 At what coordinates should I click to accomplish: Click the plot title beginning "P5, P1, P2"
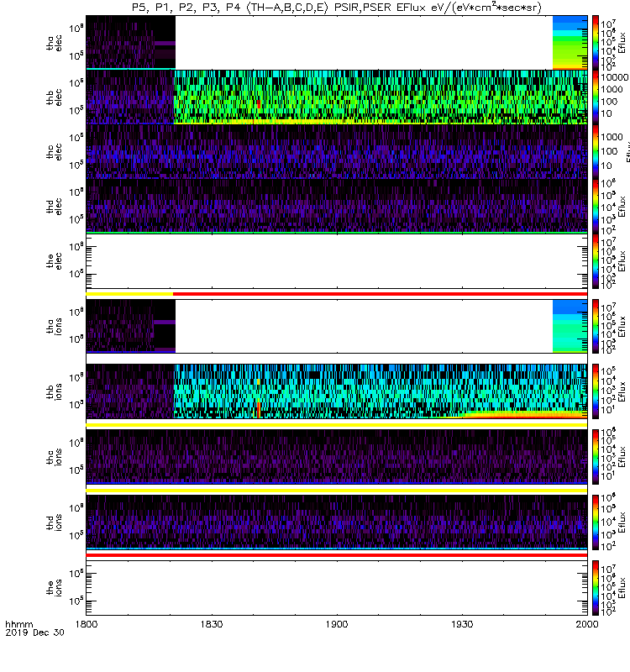[337, 8]
